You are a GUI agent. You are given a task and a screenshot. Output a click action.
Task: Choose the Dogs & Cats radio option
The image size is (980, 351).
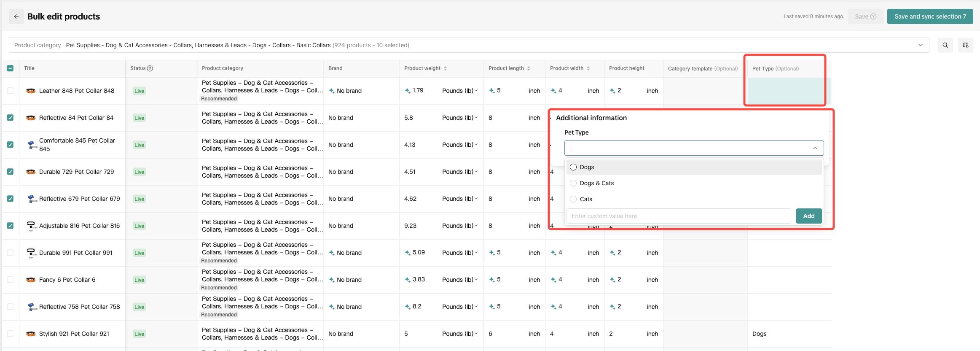573,183
